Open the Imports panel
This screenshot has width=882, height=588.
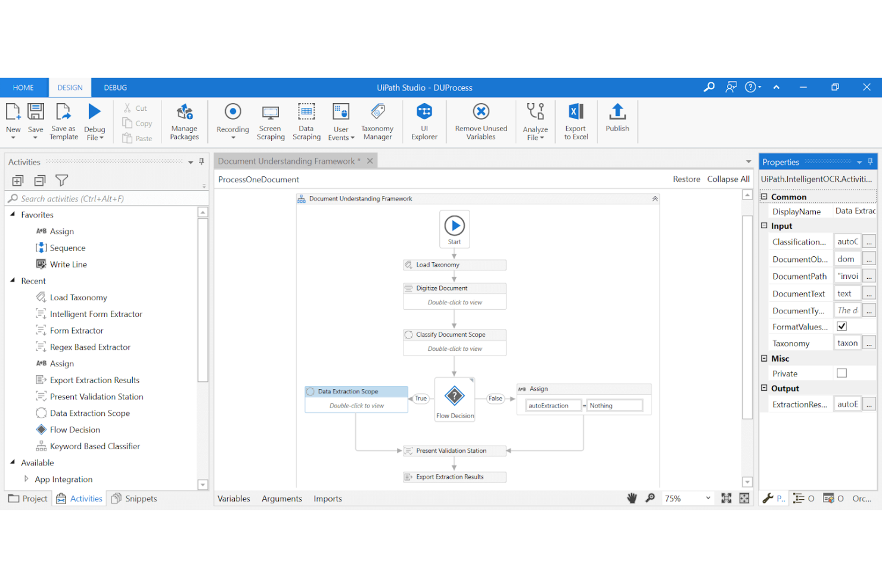click(x=328, y=499)
